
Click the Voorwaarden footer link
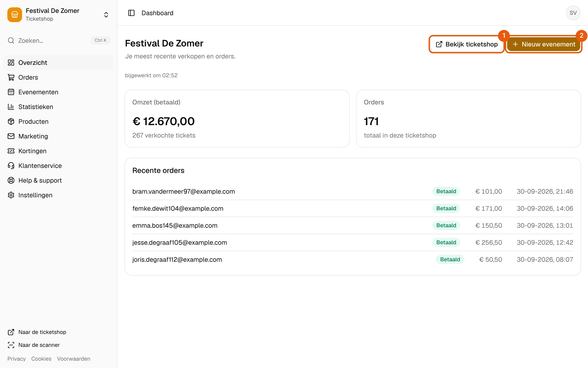coord(74,359)
